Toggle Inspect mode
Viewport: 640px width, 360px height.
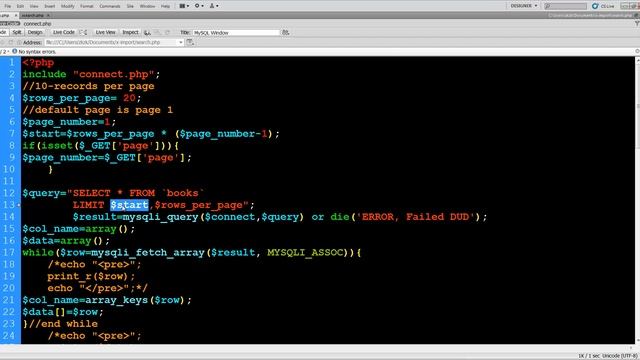coord(130,32)
